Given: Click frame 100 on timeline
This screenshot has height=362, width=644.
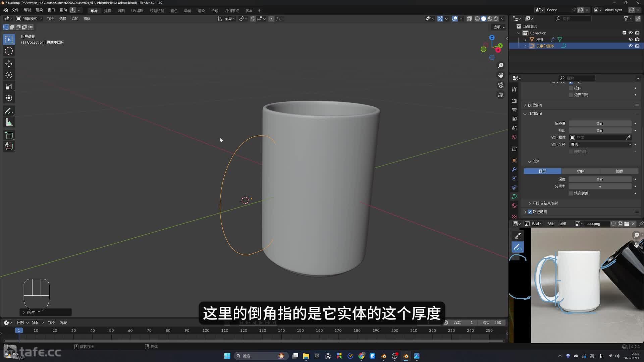Looking at the screenshot, I should [x=206, y=331].
